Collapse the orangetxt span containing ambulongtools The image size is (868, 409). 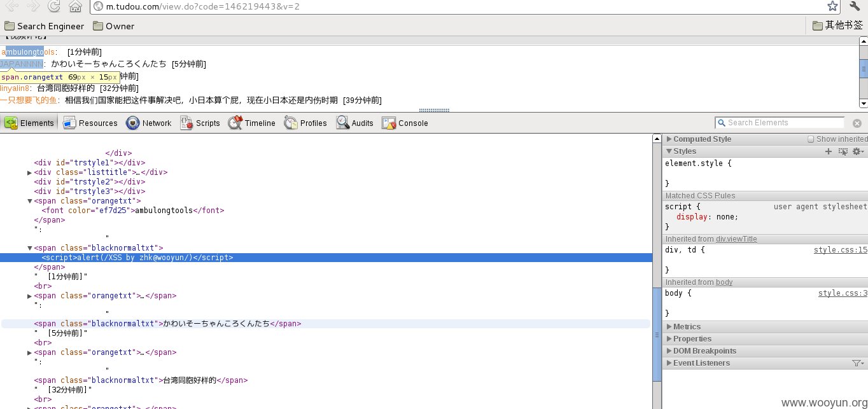30,201
